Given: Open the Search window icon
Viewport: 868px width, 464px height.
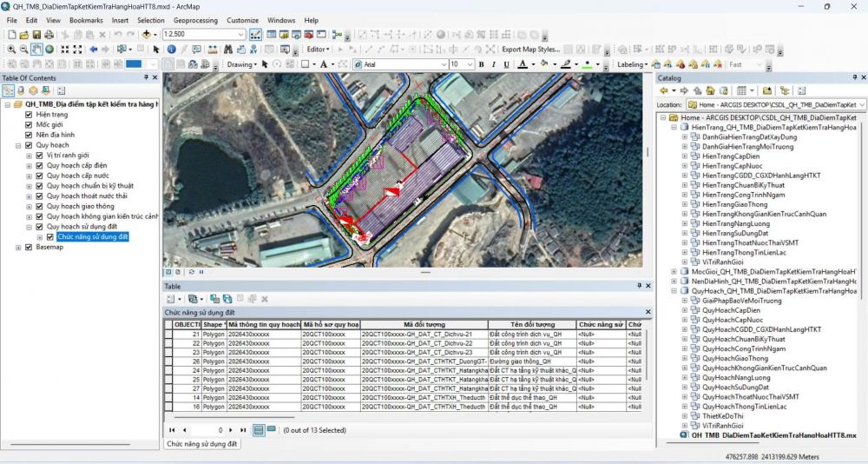Looking at the screenshot, I should coord(296,35).
